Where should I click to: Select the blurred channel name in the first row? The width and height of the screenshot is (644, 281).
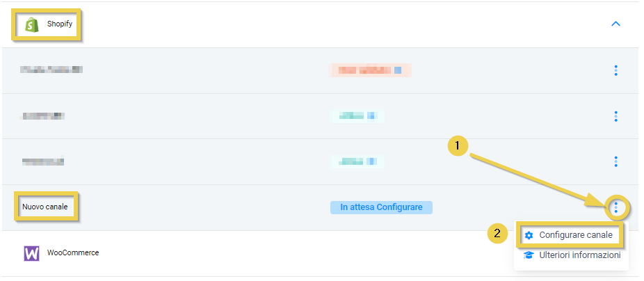(51, 70)
